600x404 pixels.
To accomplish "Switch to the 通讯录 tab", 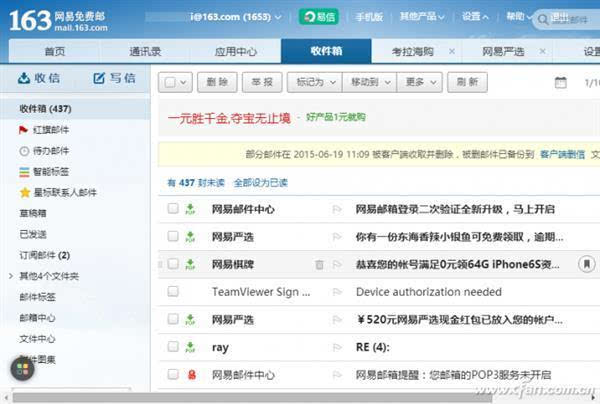I will (145, 51).
